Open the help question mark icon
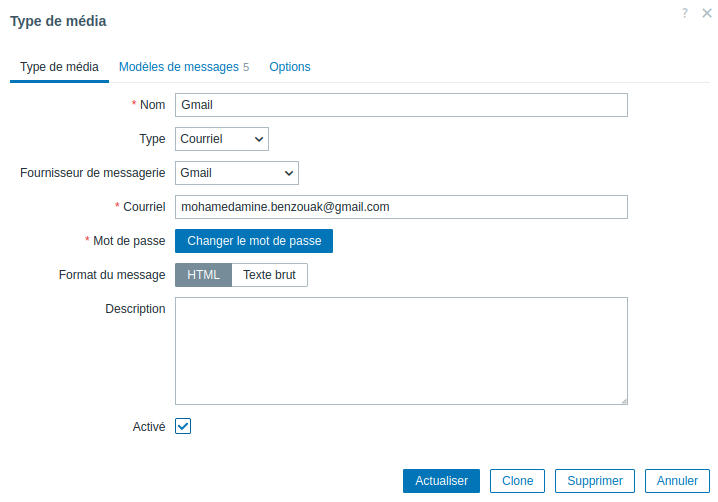The width and height of the screenshot is (718, 502). tap(685, 13)
